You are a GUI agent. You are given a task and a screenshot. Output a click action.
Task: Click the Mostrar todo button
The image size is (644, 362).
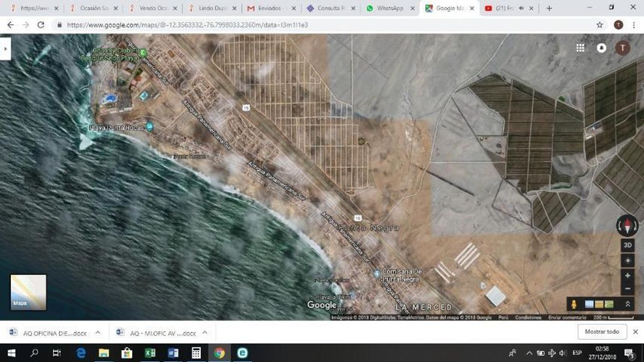(602, 332)
